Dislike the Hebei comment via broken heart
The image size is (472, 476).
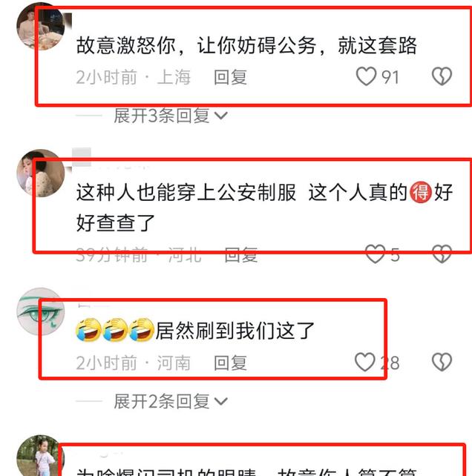point(442,254)
